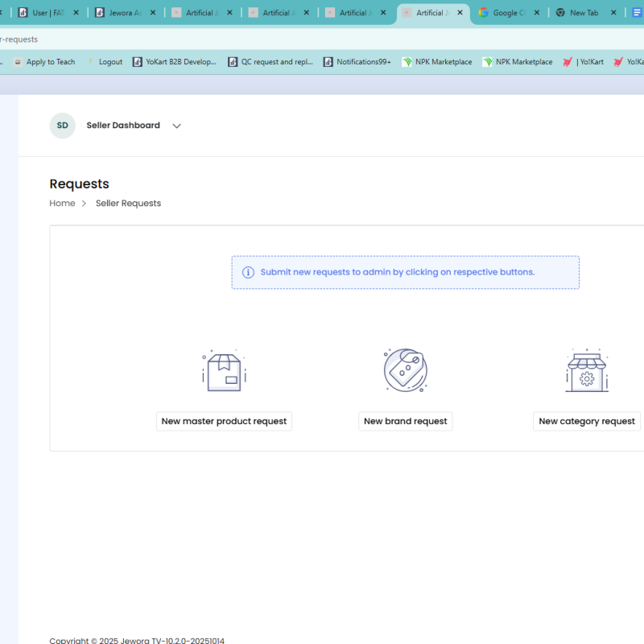
Task: Click the info icon in the notice banner
Action: (x=249, y=273)
